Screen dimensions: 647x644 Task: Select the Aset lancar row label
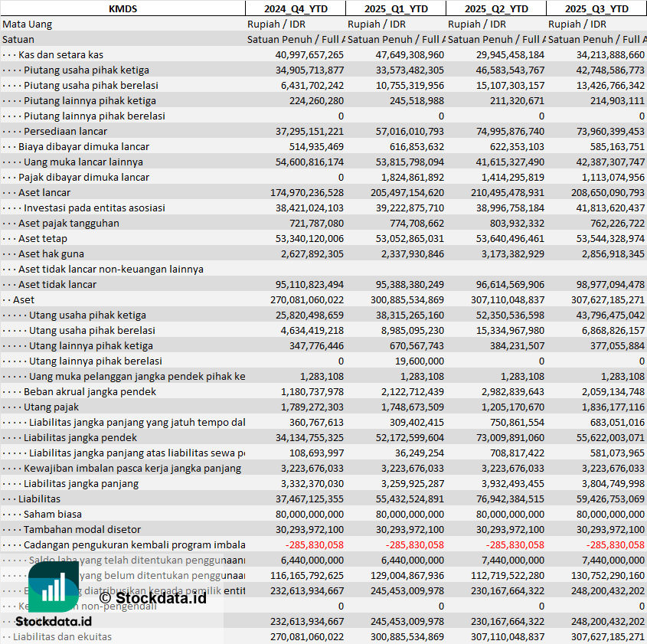pyautogui.click(x=44, y=192)
